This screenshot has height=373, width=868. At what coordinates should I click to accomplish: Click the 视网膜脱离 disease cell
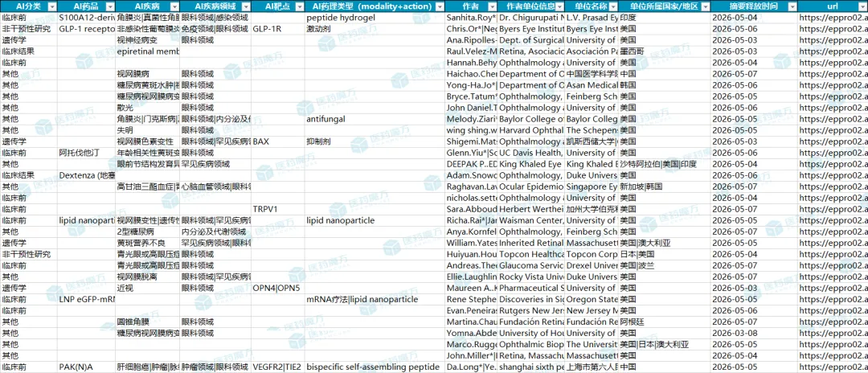pyautogui.click(x=148, y=277)
